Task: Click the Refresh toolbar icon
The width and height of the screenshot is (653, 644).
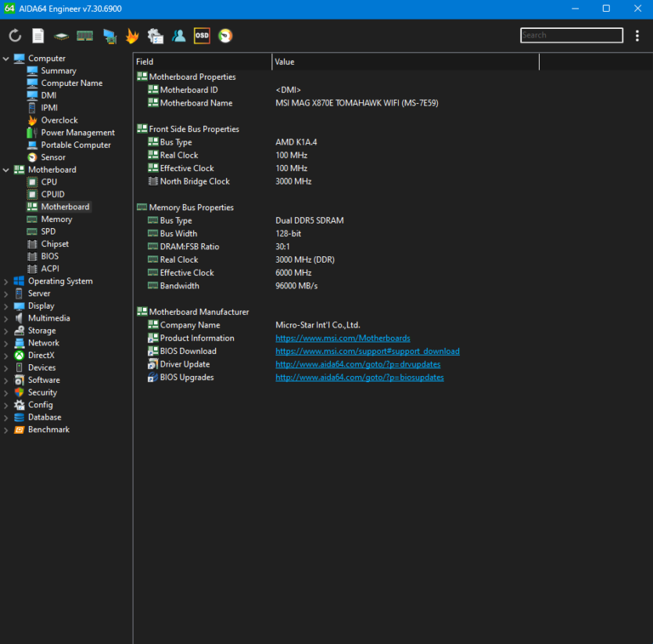Action: point(15,36)
